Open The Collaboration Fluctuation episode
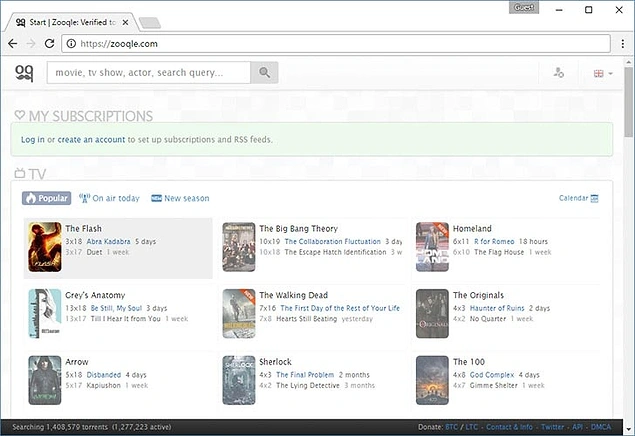This screenshot has width=635, height=436. pyautogui.click(x=332, y=241)
